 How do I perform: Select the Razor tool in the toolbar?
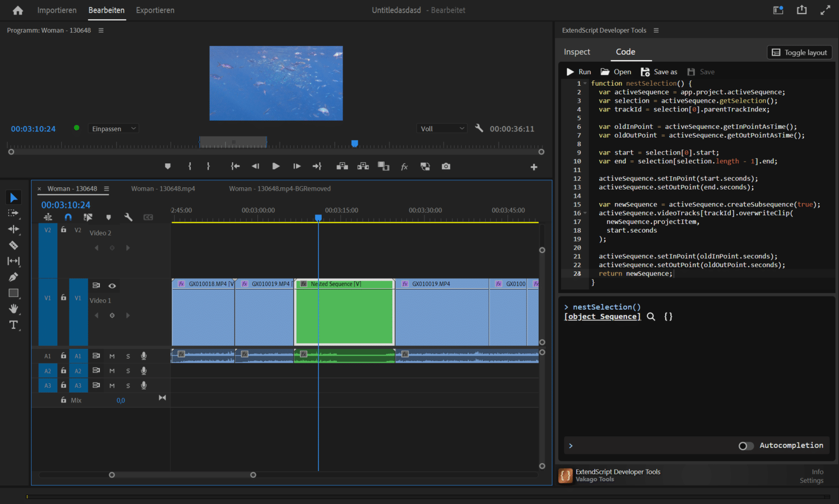click(x=14, y=245)
